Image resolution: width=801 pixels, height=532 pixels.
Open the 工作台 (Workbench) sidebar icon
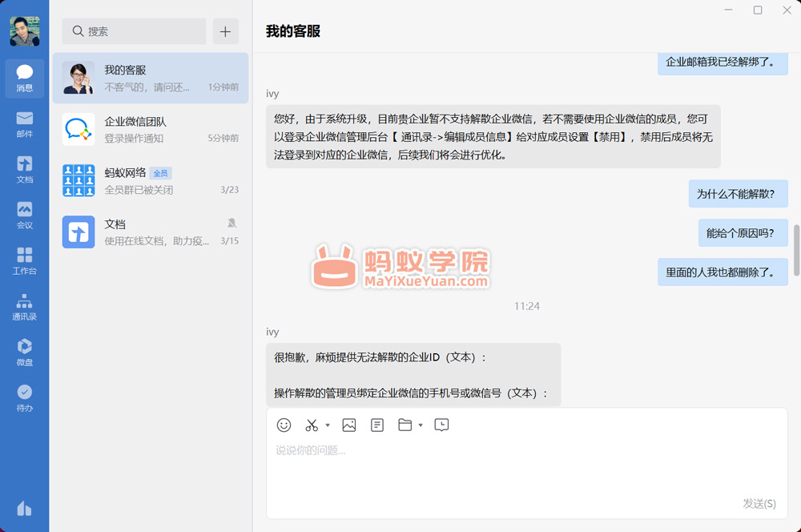tap(24, 260)
